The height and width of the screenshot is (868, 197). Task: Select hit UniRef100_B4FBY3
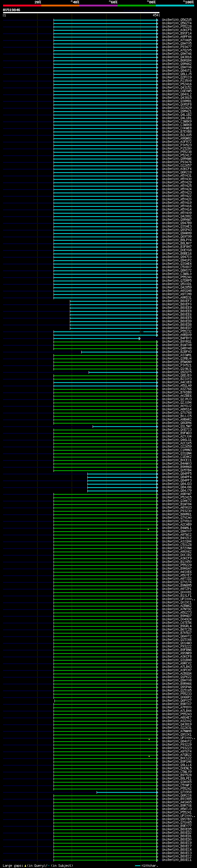point(176,338)
